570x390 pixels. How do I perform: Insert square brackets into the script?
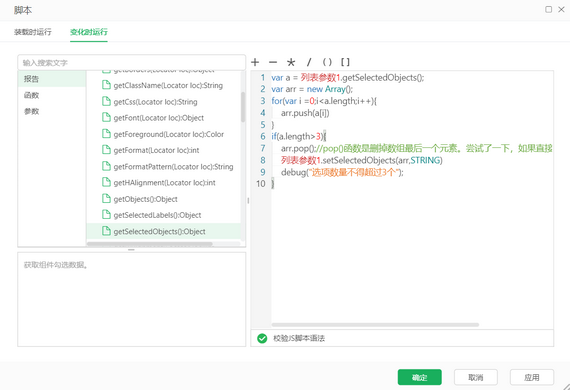(x=345, y=62)
